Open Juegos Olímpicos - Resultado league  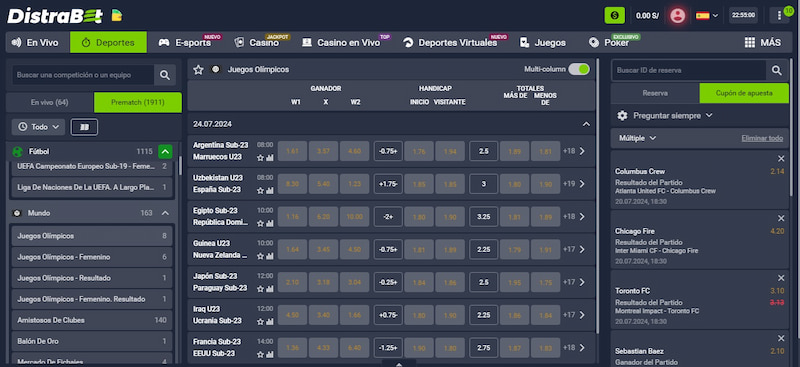coord(92,278)
